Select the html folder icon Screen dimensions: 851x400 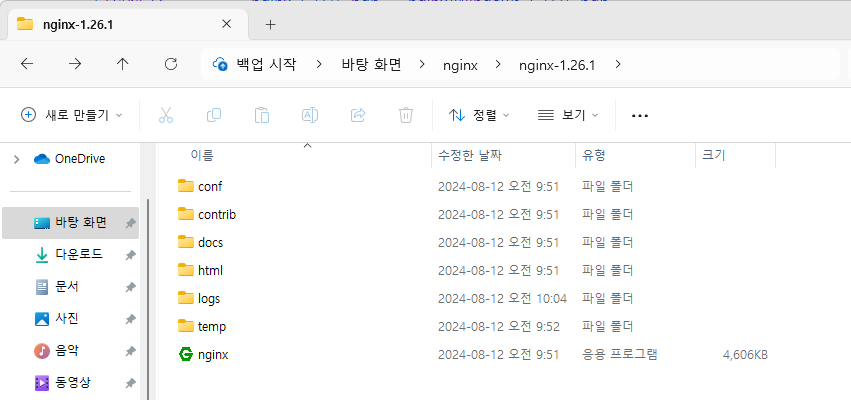pos(186,270)
